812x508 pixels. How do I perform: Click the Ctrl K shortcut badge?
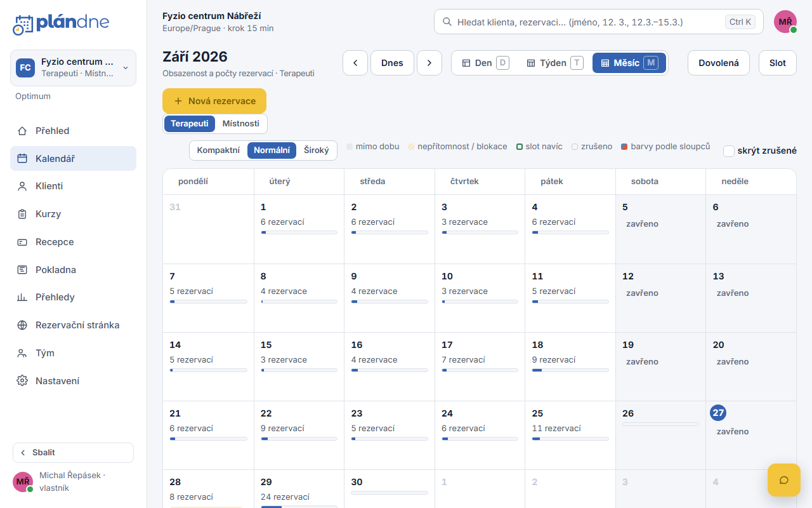point(740,22)
